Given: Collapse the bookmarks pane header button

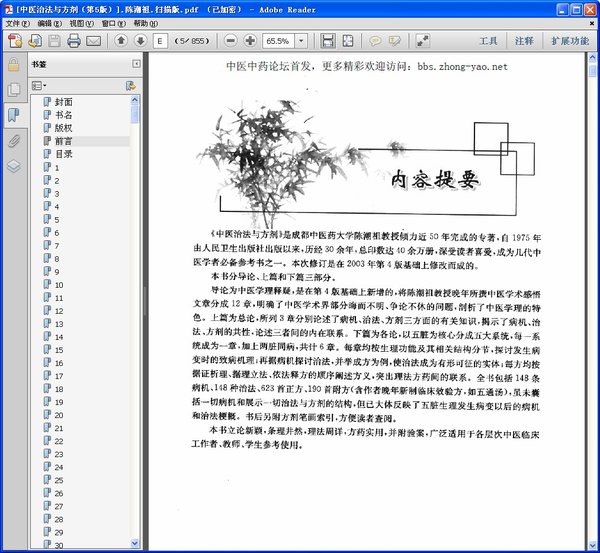Looking at the screenshot, I should (136, 64).
